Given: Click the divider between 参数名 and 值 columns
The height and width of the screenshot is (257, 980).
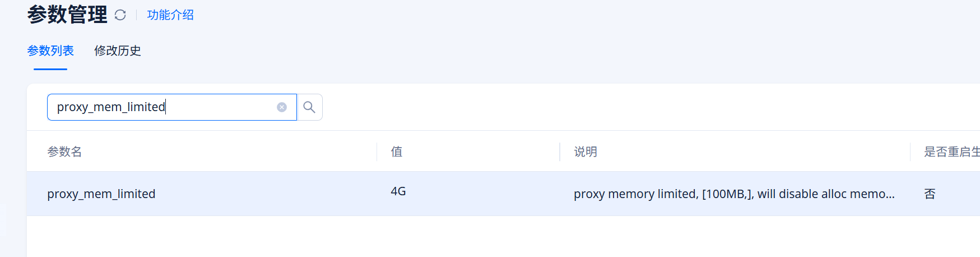Looking at the screenshot, I should (x=377, y=152).
